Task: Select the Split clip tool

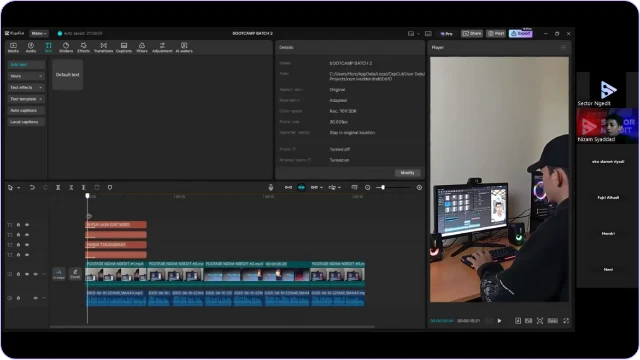Action: (58, 187)
